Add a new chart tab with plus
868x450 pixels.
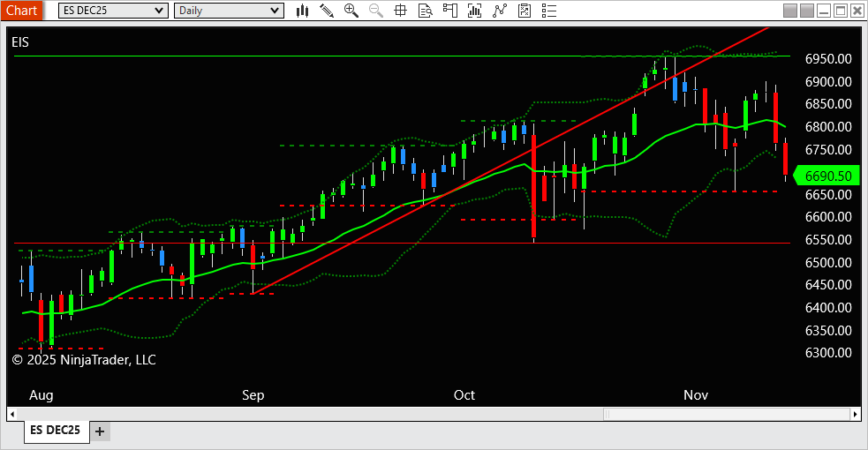pyautogui.click(x=100, y=431)
